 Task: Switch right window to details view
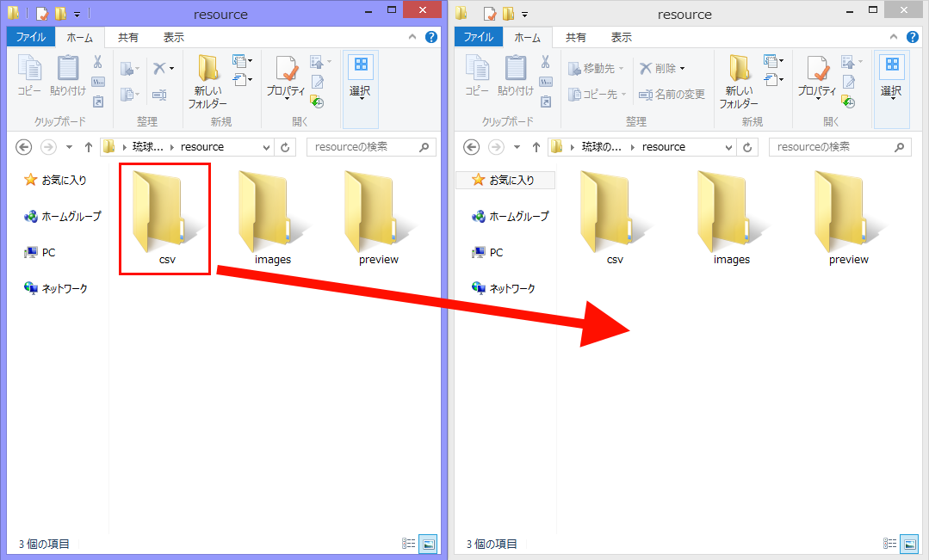[890, 544]
